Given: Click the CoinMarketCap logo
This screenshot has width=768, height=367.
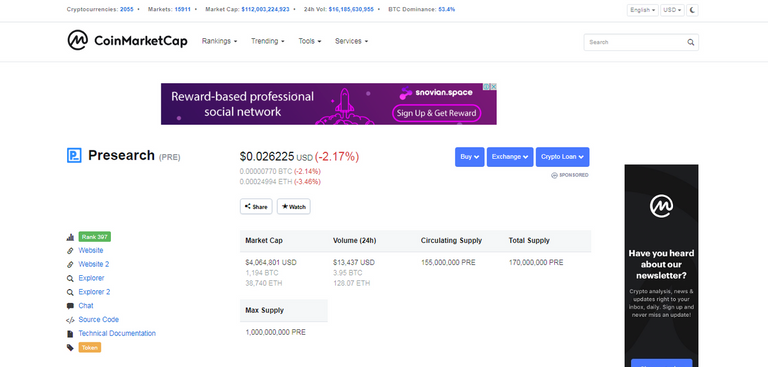Looking at the screenshot, I should point(127,41).
